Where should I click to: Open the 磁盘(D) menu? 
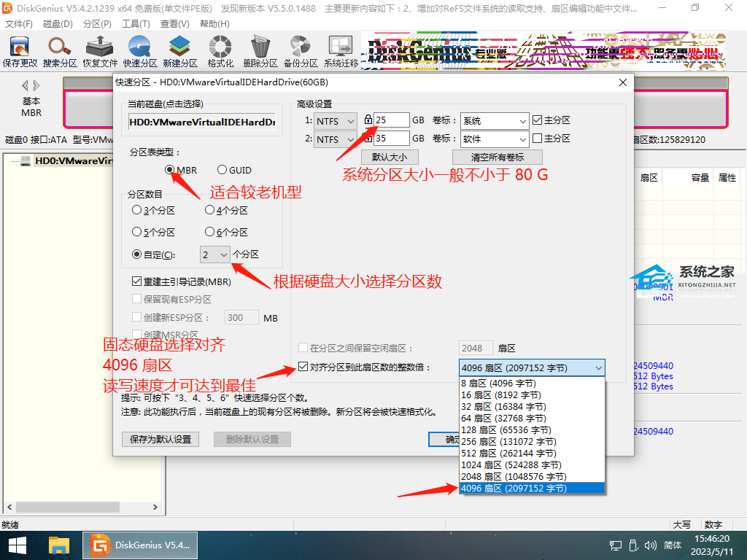(x=58, y=24)
